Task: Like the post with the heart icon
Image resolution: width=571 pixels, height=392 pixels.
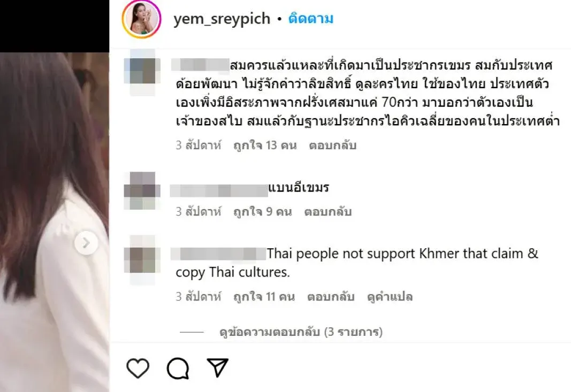Action: pyautogui.click(x=138, y=368)
